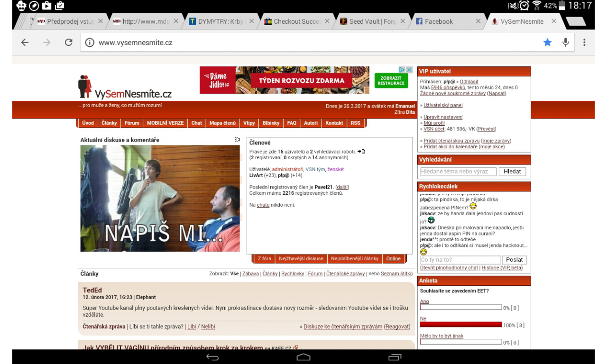Open the Články menu item
The image size is (607, 364).
pyautogui.click(x=109, y=123)
